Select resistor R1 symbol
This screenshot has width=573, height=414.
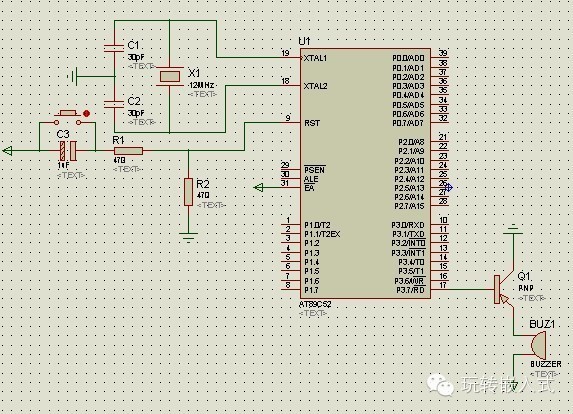[128, 151]
